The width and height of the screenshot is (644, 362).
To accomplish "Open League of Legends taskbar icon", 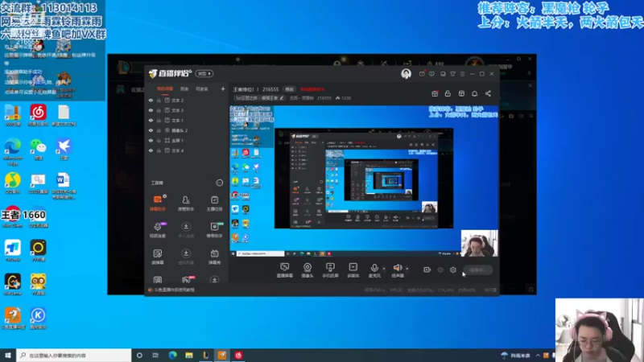I will coord(205,355).
